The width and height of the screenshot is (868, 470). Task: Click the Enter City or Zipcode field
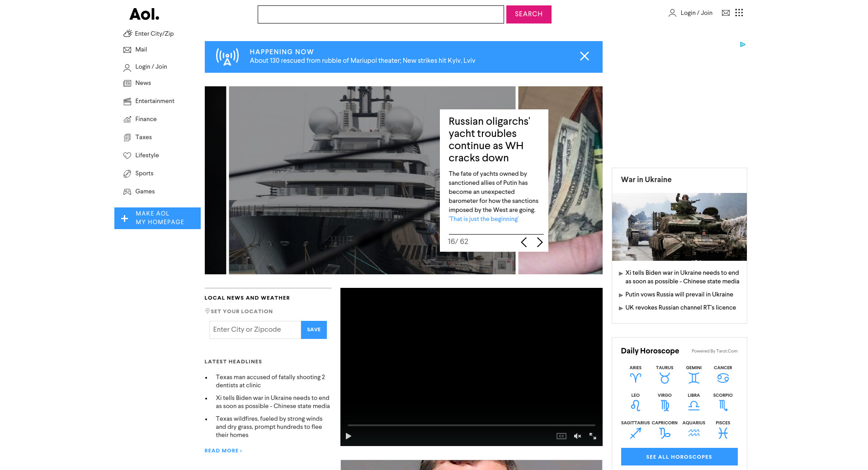[x=255, y=330]
